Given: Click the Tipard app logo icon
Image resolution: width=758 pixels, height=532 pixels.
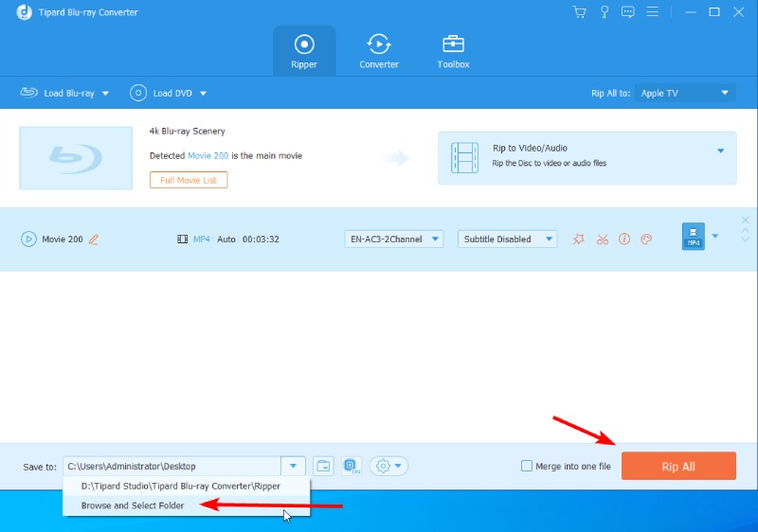Looking at the screenshot, I should 25,12.
